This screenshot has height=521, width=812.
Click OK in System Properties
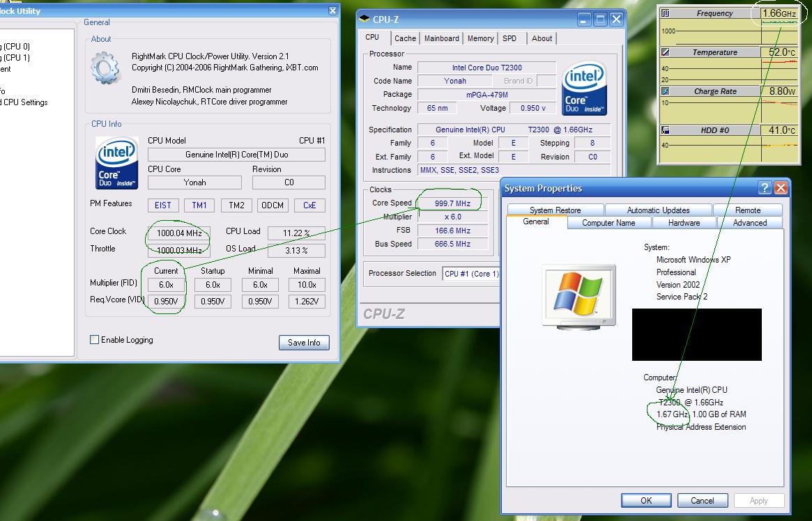click(x=646, y=500)
